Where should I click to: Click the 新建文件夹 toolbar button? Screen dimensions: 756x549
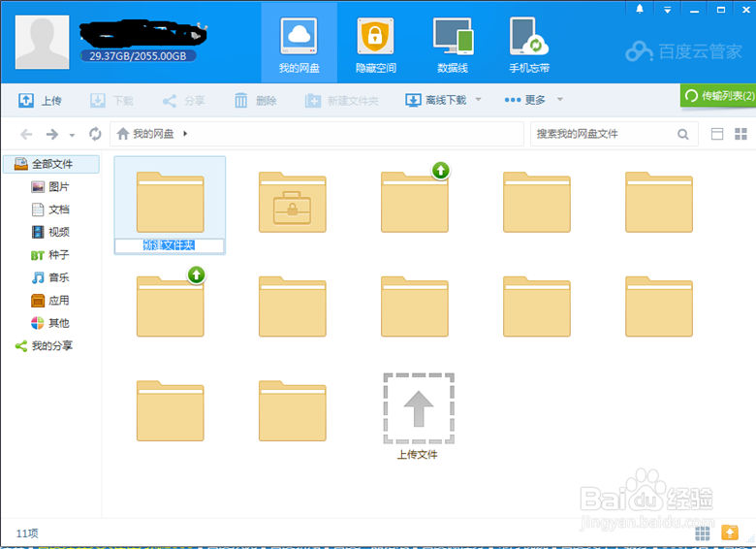[342, 100]
